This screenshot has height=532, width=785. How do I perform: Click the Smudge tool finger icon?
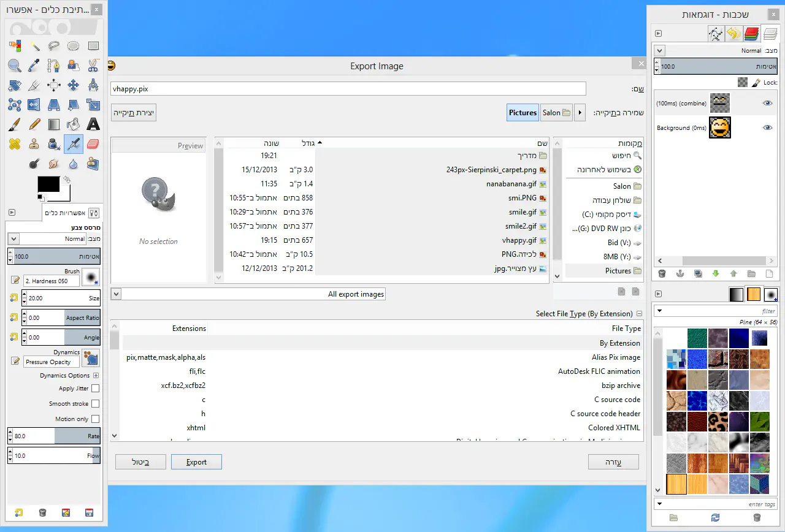[x=54, y=164]
